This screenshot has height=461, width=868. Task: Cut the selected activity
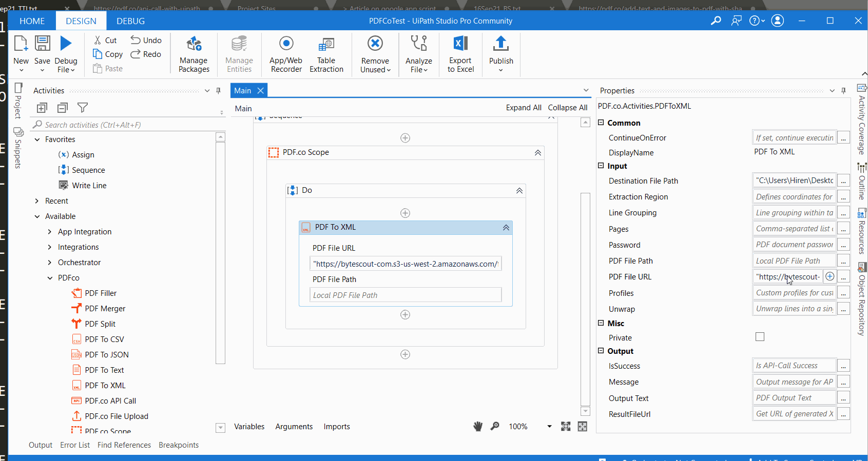point(105,41)
